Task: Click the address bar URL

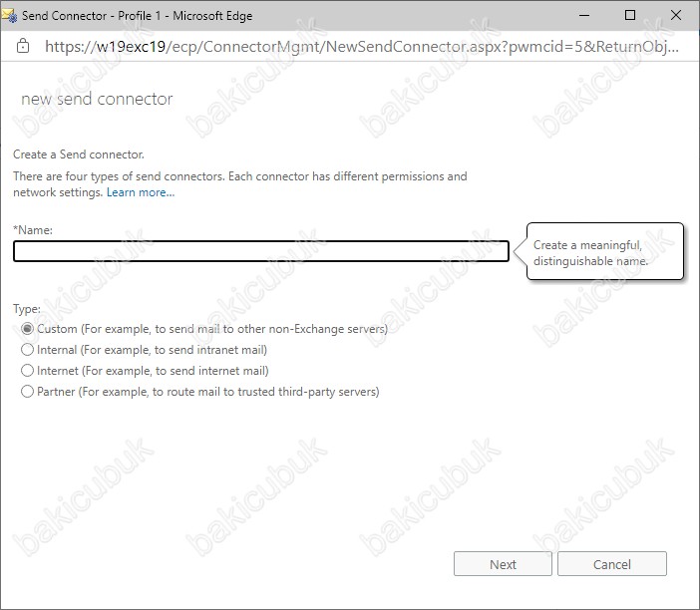Action: [x=362, y=46]
